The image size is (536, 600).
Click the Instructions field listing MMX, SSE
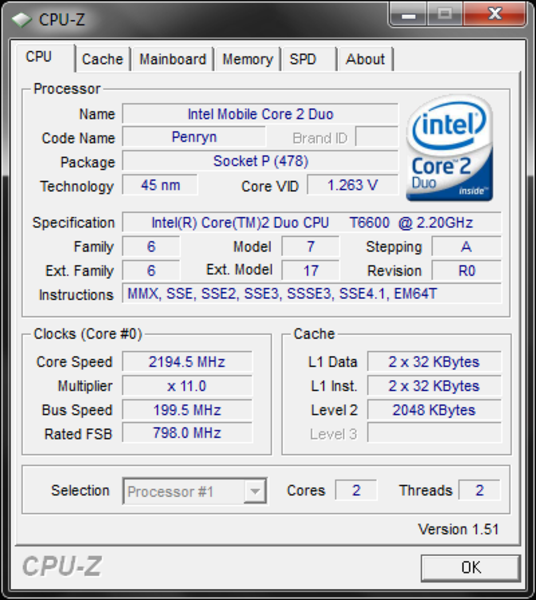(x=312, y=294)
